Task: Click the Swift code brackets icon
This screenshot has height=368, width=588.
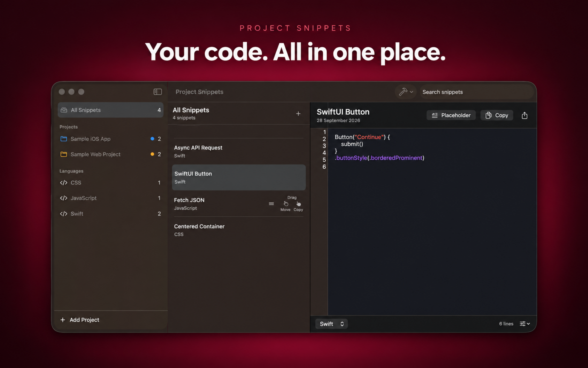Action: click(x=64, y=214)
